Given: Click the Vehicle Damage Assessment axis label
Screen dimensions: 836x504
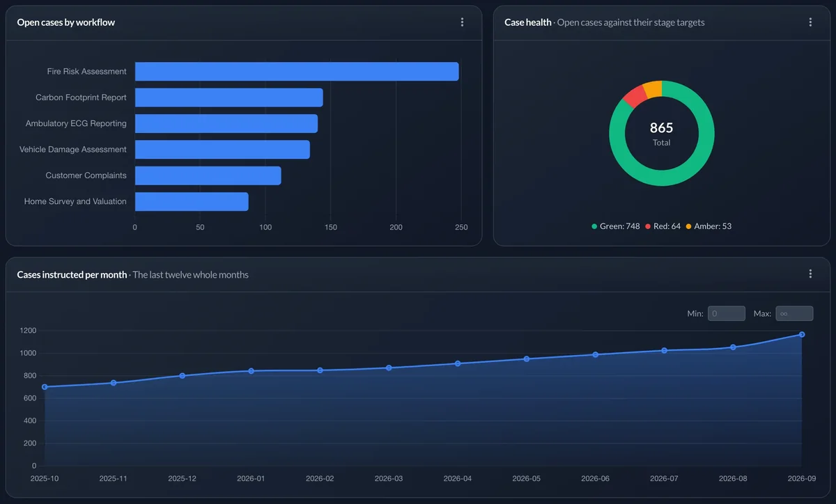Looking at the screenshot, I should point(73,150).
